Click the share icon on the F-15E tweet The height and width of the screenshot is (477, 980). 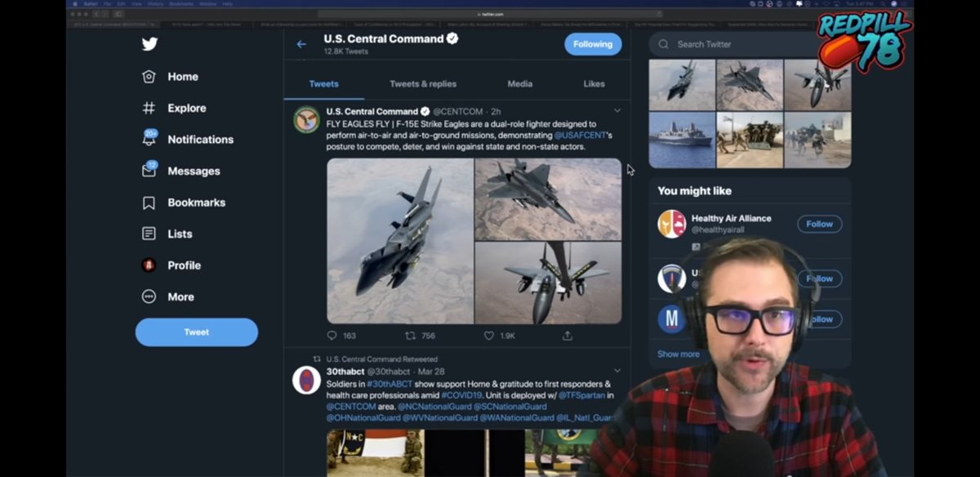coord(567,336)
